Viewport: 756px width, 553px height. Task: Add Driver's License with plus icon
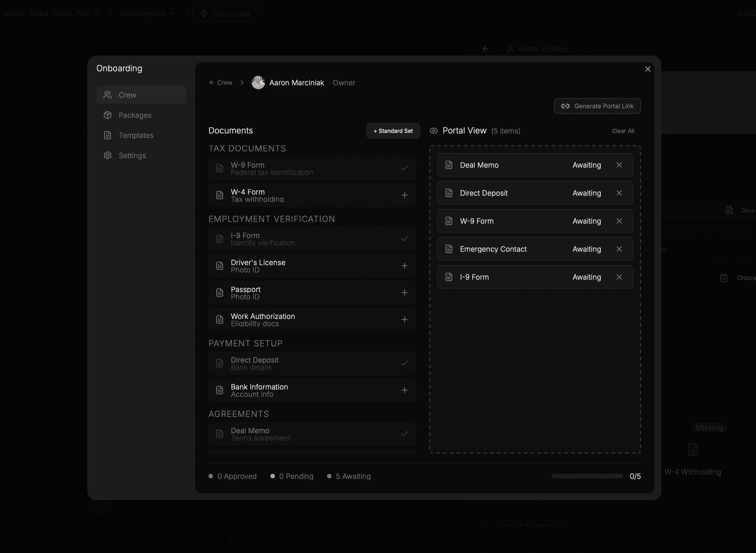point(404,266)
